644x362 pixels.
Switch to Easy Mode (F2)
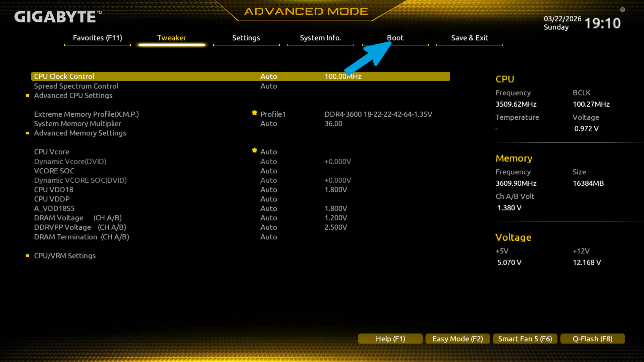[458, 339]
